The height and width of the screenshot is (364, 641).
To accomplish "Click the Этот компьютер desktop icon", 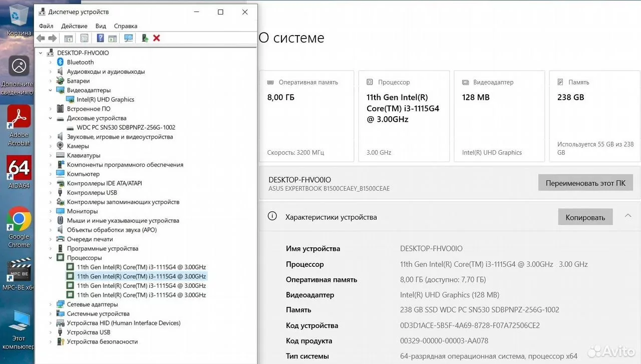I will click(x=18, y=330).
